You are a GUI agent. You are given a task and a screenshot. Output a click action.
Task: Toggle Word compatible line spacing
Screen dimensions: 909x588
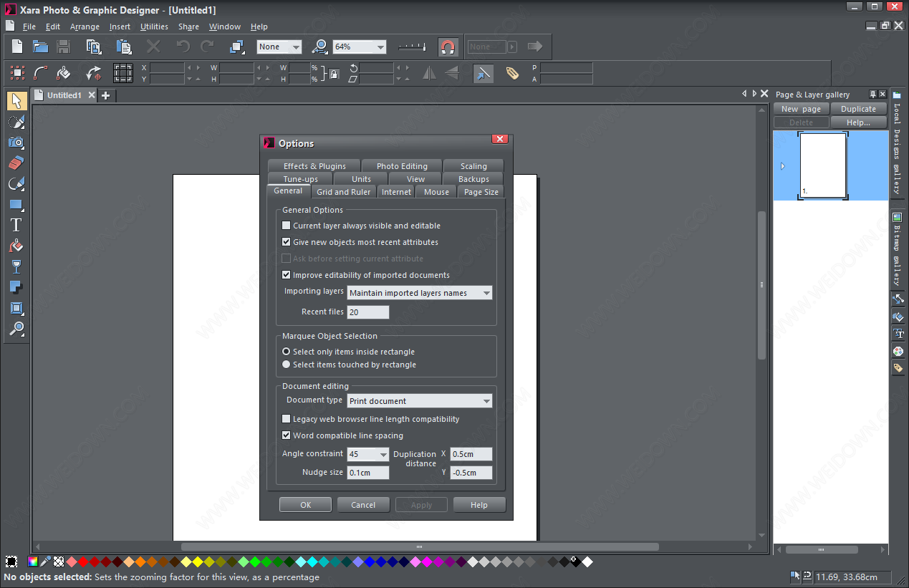[287, 435]
